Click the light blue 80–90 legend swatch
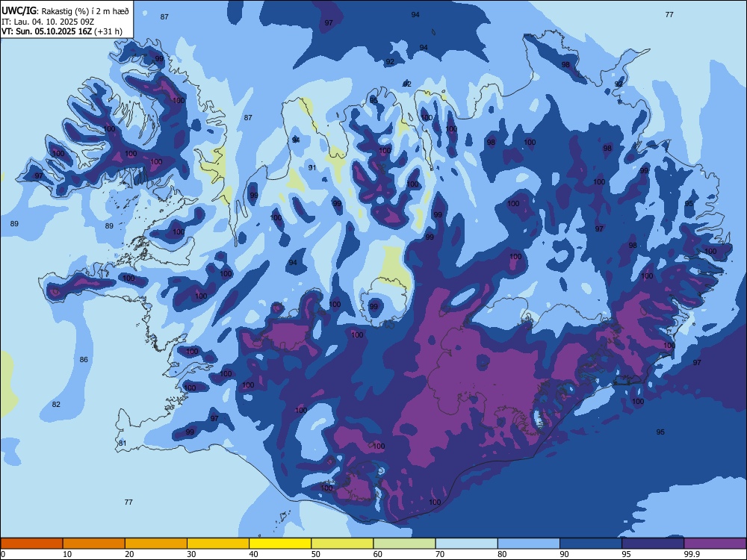747x560 pixels. pyautogui.click(x=529, y=544)
